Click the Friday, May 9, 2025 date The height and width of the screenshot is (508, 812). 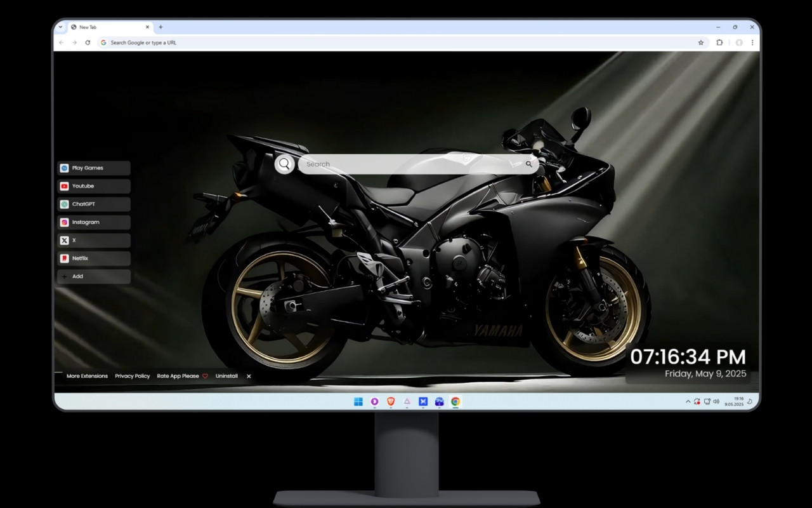pos(705,374)
